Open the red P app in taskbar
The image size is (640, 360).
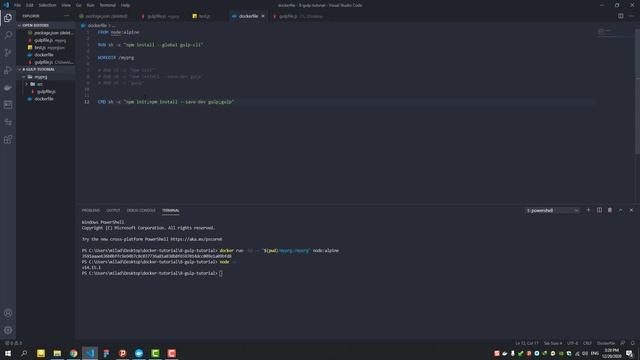(x=122, y=353)
